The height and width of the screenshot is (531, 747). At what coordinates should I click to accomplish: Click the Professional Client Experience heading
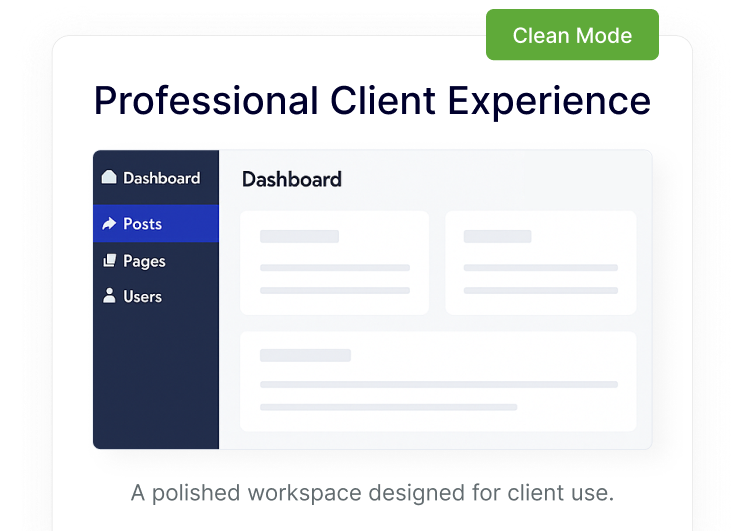pos(372,101)
